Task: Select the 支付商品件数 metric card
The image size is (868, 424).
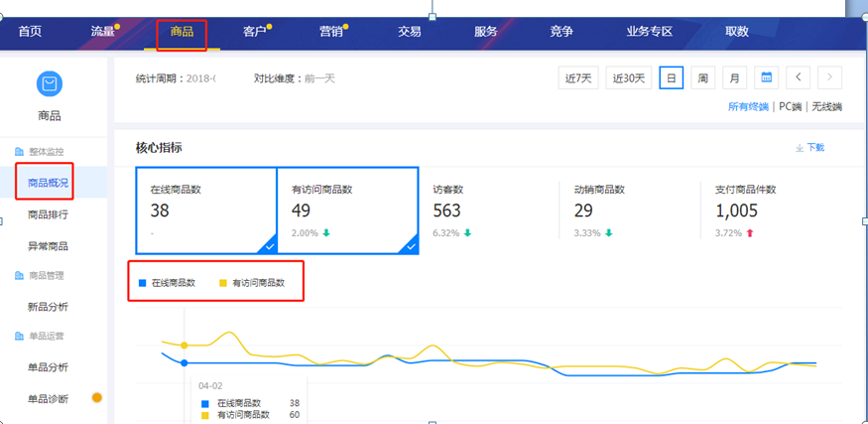Action: tap(772, 211)
